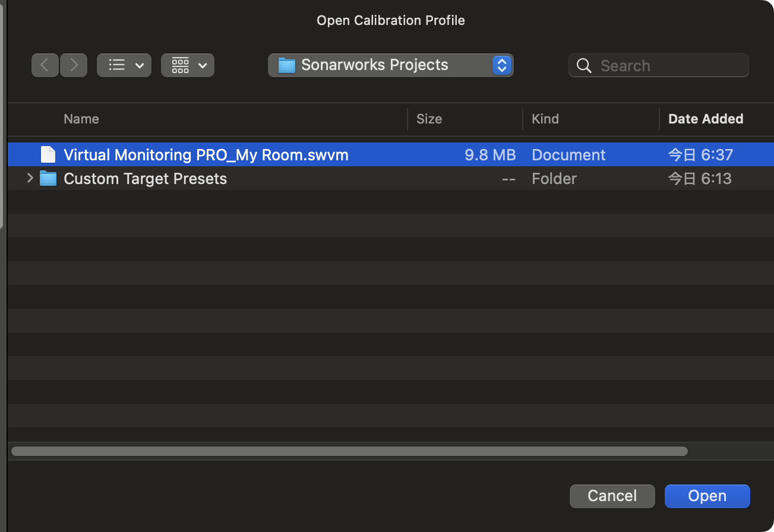Select Virtual Monitoring PRO_My Room.swvm file name
This screenshot has width=774, height=532.
[206, 155]
